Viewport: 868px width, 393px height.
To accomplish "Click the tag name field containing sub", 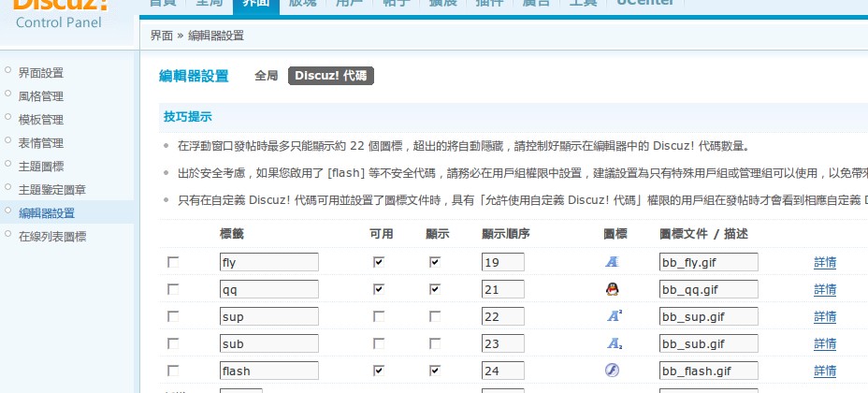I will (x=269, y=343).
